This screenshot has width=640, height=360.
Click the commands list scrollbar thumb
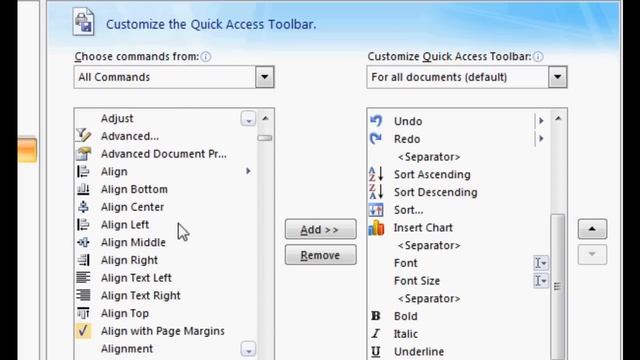point(265,138)
